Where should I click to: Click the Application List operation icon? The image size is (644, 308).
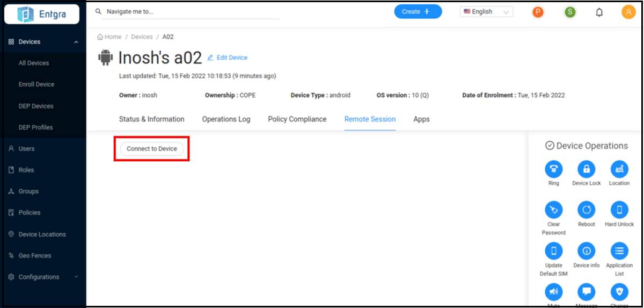point(619,251)
